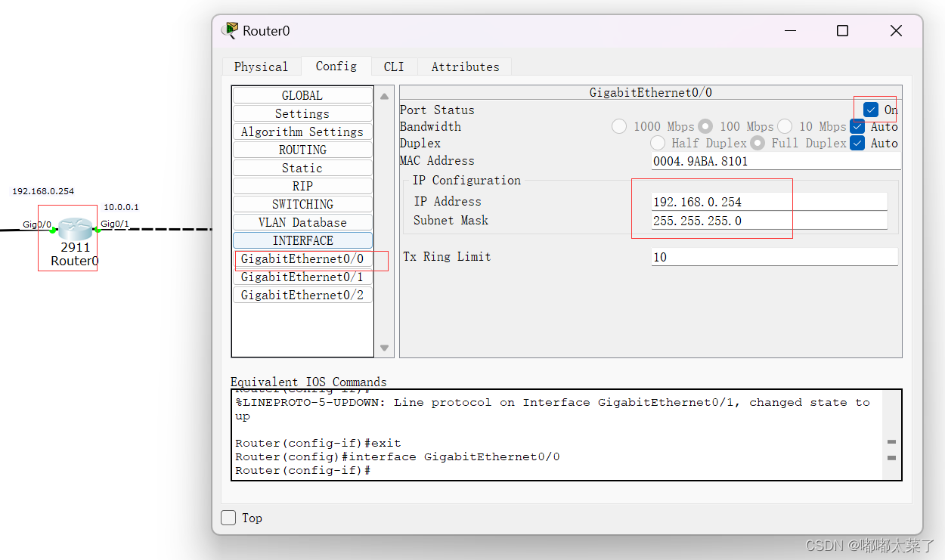
Task: Open the CLI tab
Action: [394, 67]
